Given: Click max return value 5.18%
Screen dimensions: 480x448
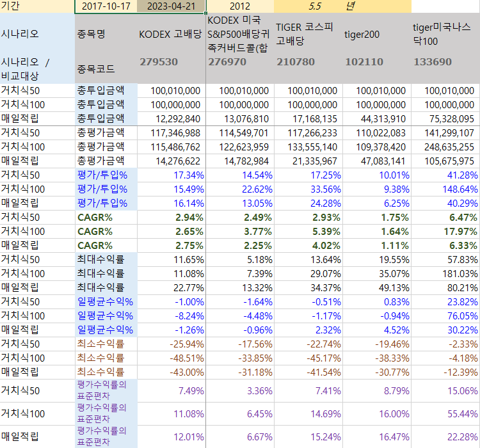Looking at the screenshot, I should point(240,259).
